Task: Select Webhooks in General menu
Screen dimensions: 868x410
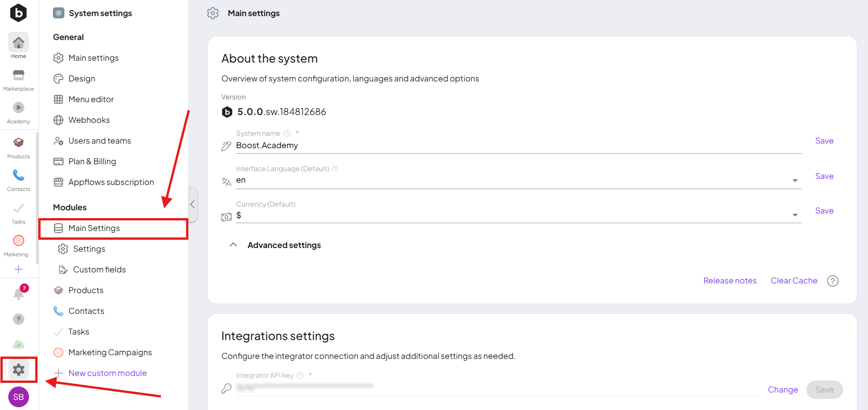Action: tap(89, 120)
